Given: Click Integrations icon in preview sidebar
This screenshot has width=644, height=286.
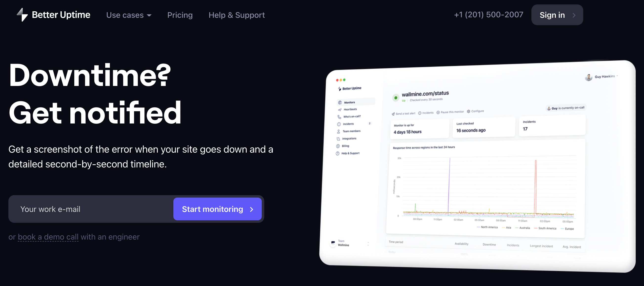Looking at the screenshot, I should [x=338, y=139].
